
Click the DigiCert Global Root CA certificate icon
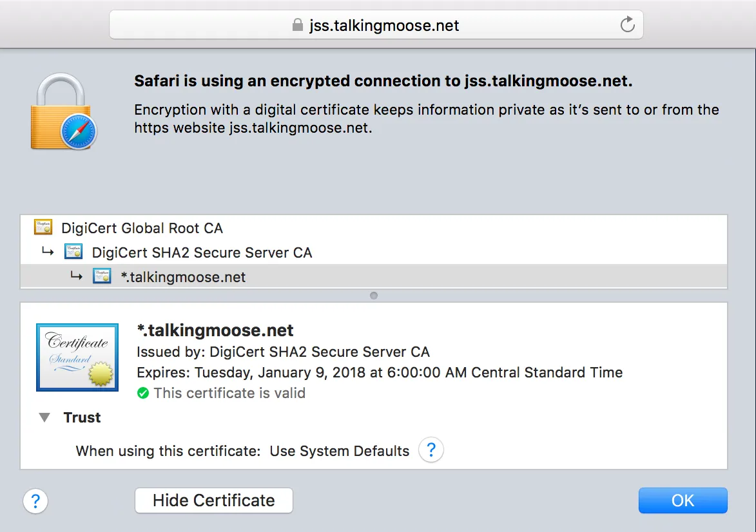click(x=43, y=227)
